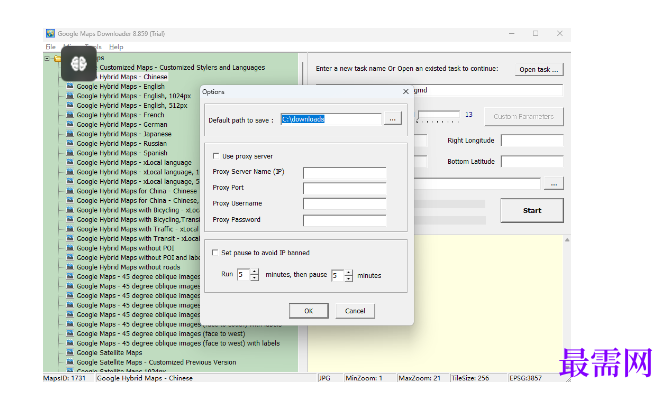Focus the Proxy Server Name (IP) field
The image size is (671, 394).
[344, 172]
